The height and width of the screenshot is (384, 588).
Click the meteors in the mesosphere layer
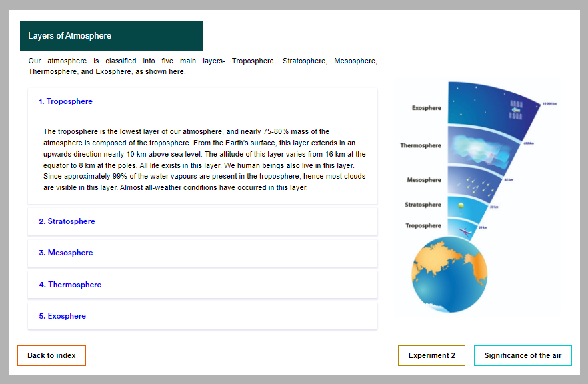point(475,185)
